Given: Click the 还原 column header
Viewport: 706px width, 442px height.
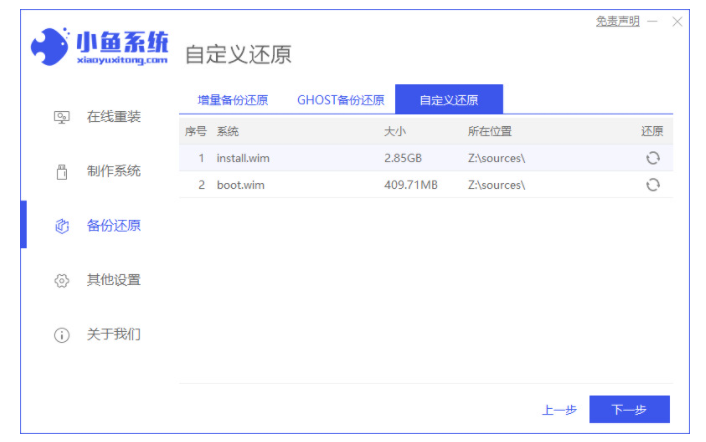Looking at the screenshot, I should (652, 131).
